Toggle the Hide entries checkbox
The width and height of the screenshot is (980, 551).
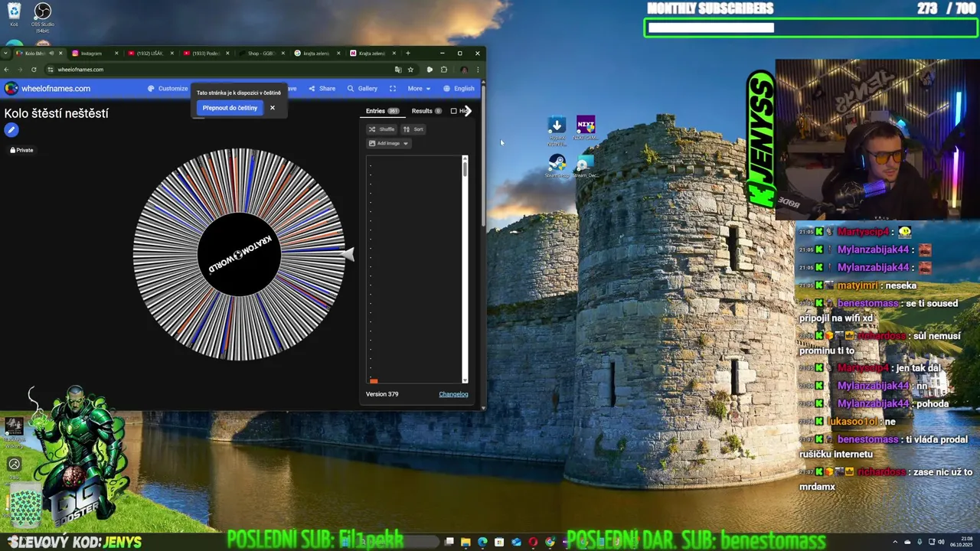coord(453,111)
